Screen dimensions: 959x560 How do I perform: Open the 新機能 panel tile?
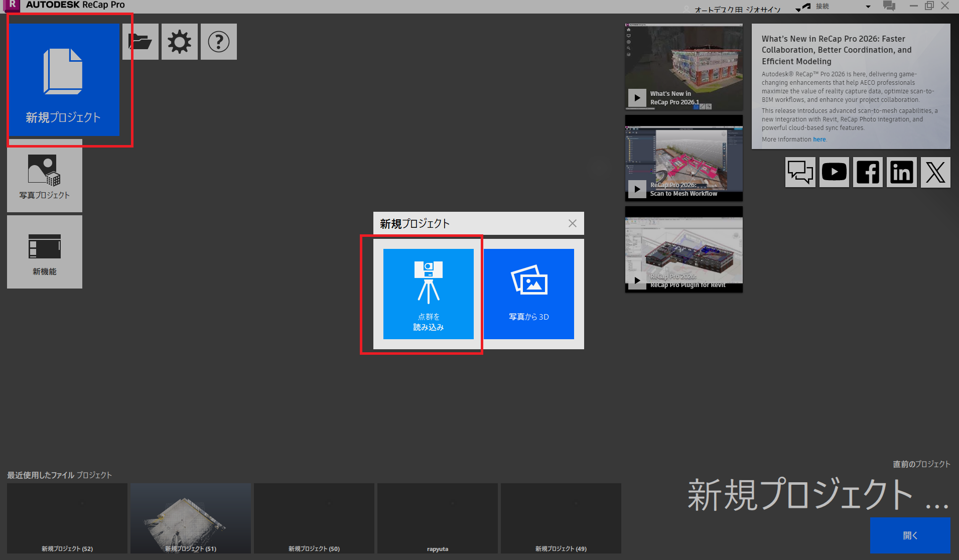pyautogui.click(x=45, y=252)
